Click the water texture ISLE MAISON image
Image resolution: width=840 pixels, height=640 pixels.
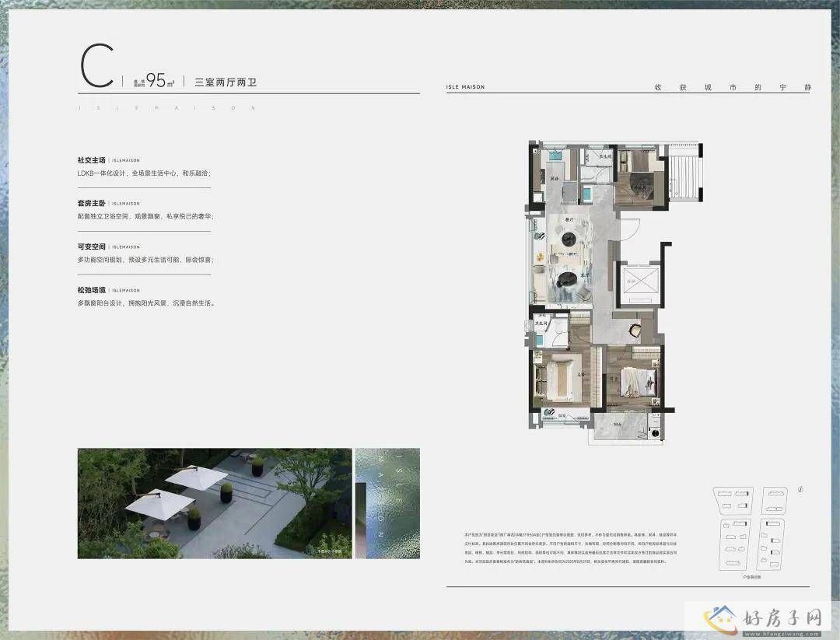coord(387,503)
